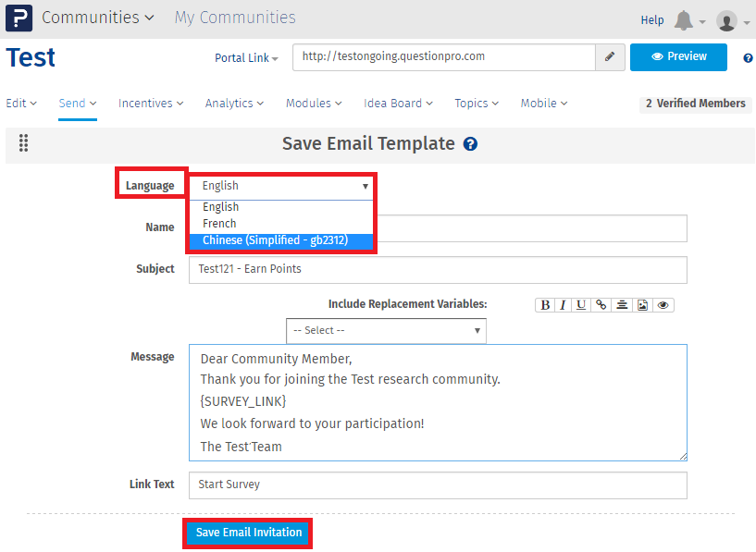The image size is (756, 552).
Task: Open the notifications bell
Action: tap(684, 20)
